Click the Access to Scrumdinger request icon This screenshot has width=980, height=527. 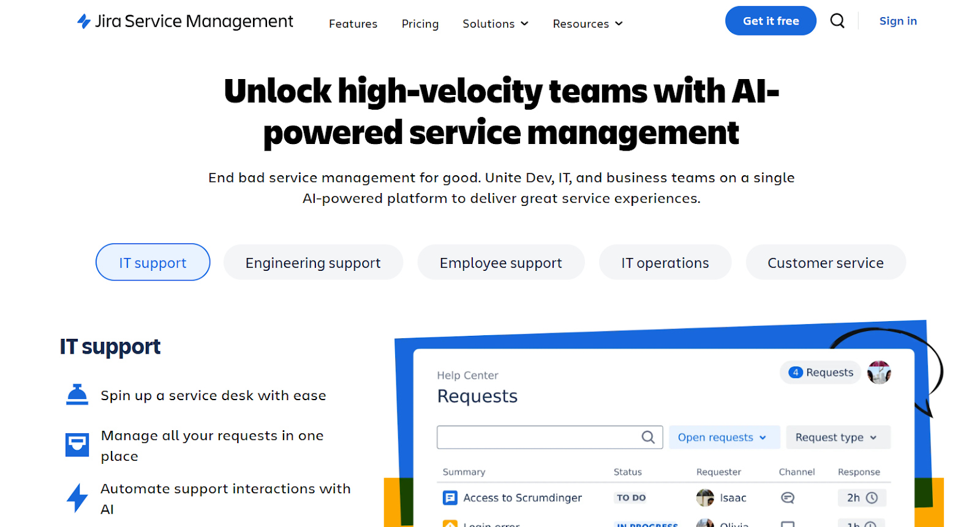[450, 498]
